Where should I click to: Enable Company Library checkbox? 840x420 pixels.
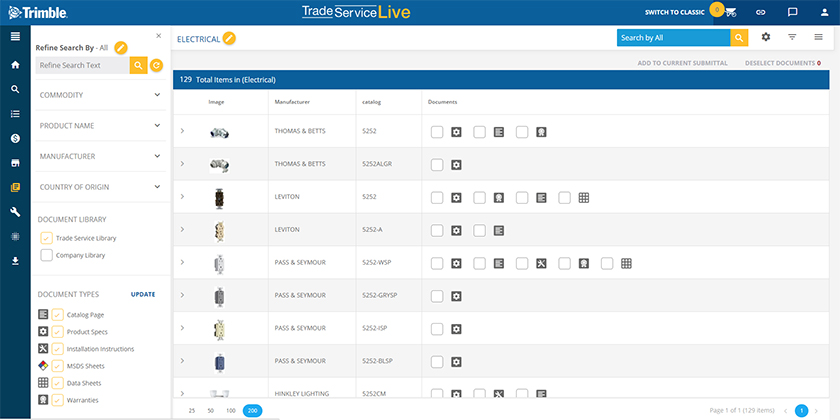click(47, 255)
